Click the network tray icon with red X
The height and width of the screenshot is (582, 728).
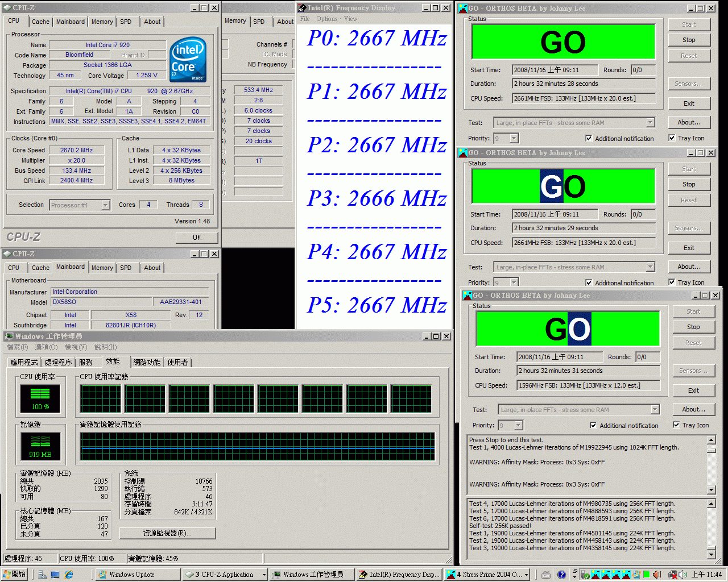[x=673, y=575]
